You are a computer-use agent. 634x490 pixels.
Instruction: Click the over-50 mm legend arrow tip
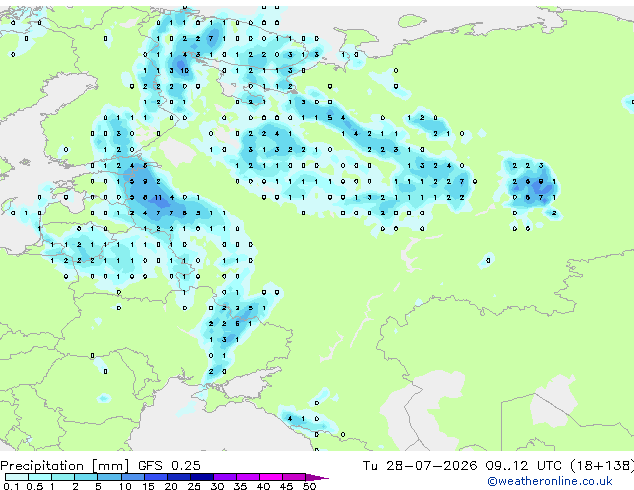coord(317,477)
